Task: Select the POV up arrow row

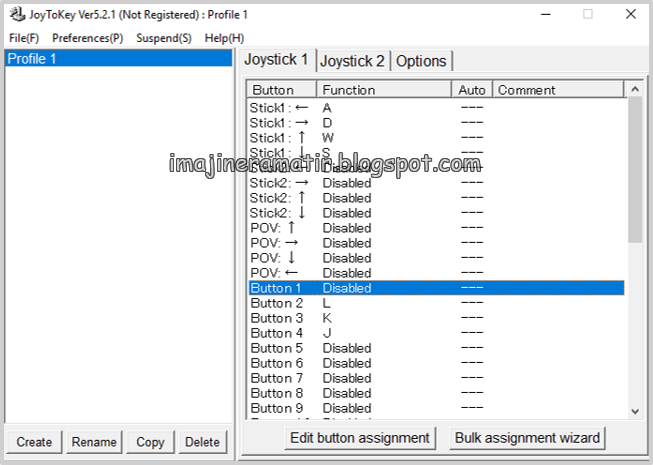Action: point(436,228)
